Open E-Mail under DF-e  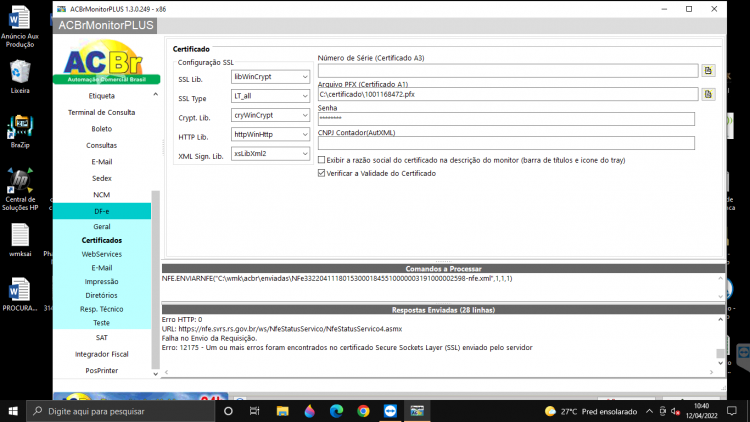pos(101,268)
